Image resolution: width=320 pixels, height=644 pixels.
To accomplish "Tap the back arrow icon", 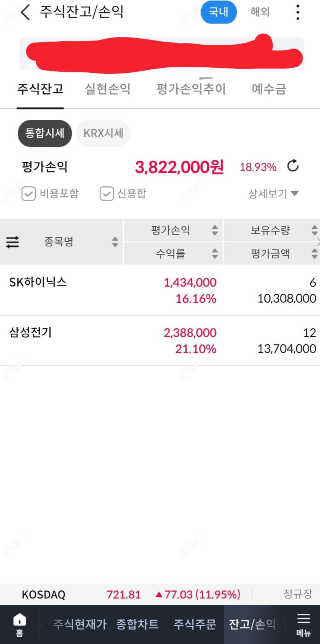I will click(25, 12).
